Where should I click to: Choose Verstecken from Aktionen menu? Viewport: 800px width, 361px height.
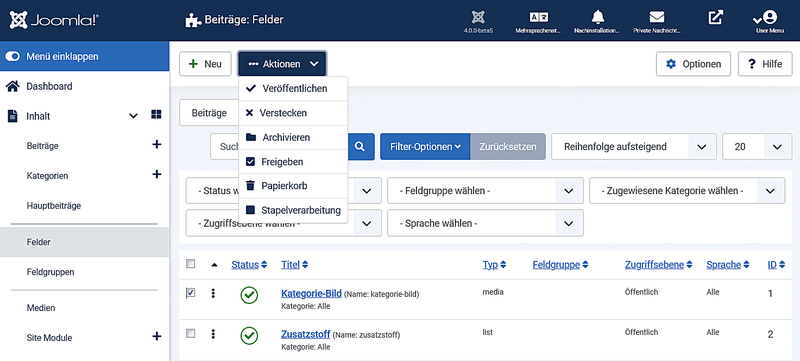click(293, 113)
